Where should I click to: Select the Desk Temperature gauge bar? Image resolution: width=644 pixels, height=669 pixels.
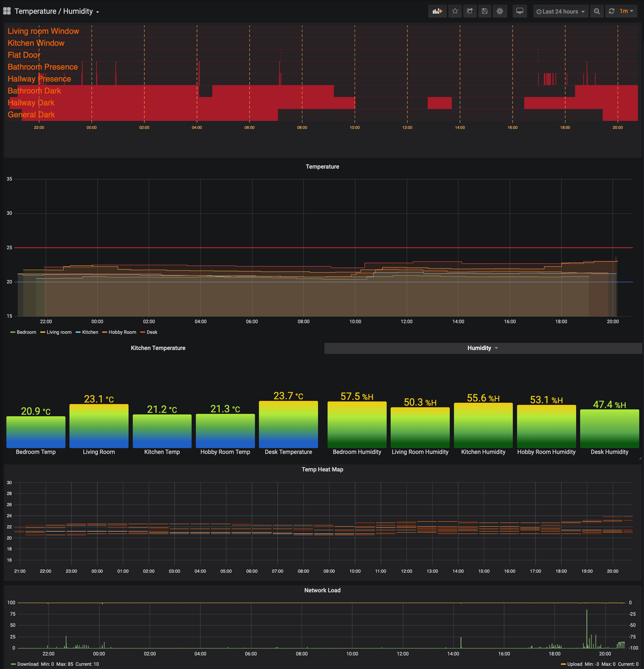(x=288, y=424)
